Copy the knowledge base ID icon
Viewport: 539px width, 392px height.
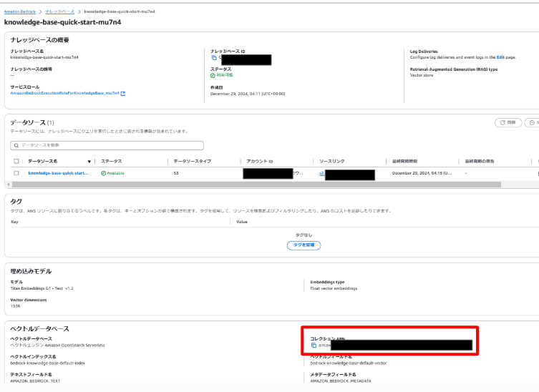pos(214,57)
